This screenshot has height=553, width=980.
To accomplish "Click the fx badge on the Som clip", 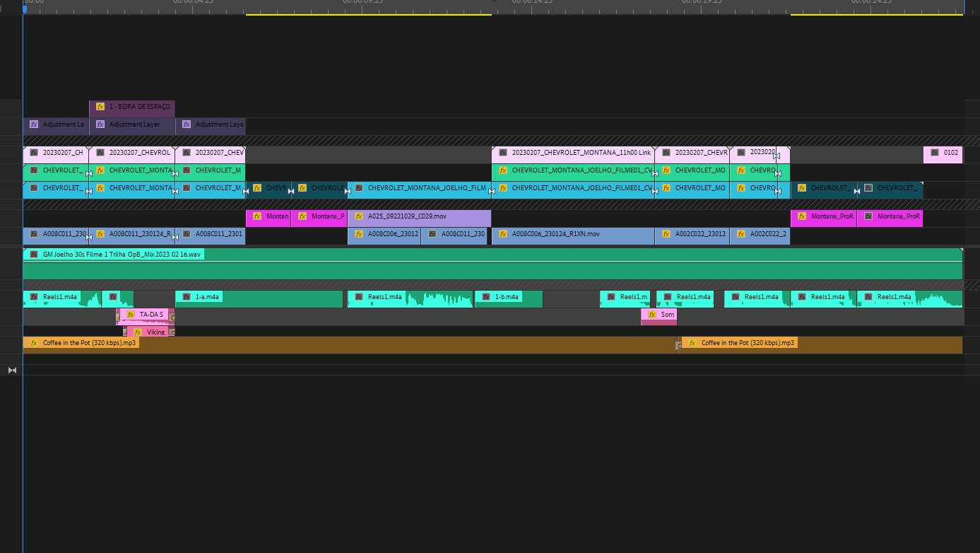I will tap(652, 315).
